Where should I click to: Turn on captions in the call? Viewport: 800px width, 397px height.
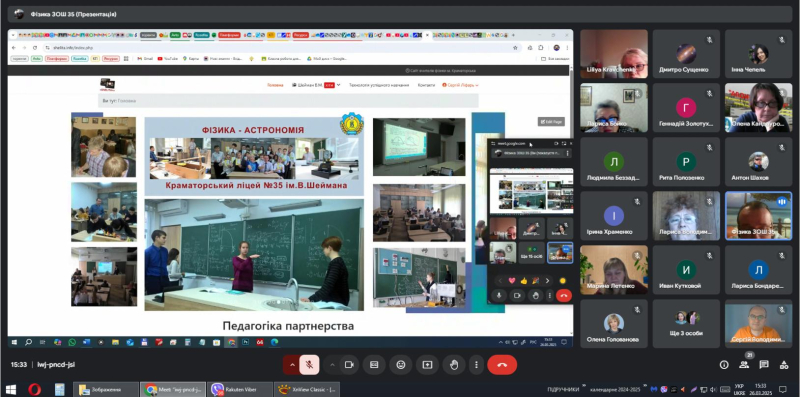(x=374, y=365)
